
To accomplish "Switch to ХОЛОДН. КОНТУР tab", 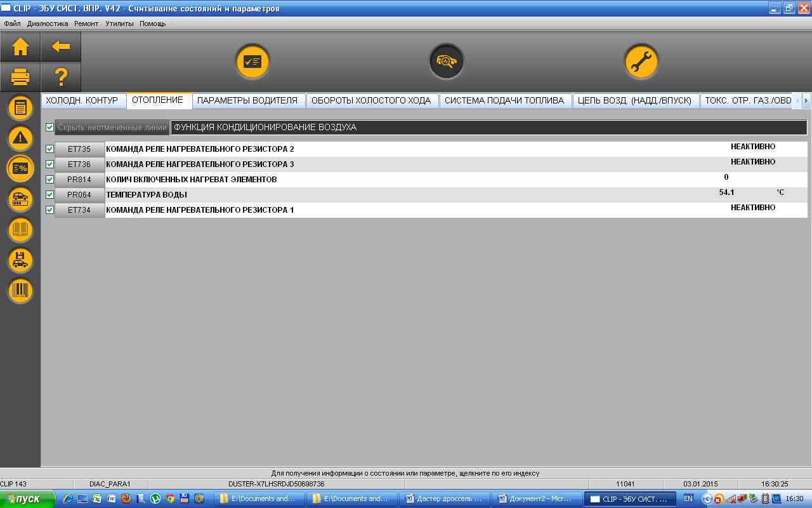I will coord(82,100).
